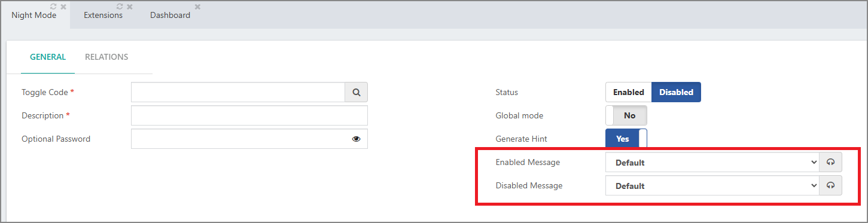Play the Enabled Message audio preview
The image size is (868, 223).
[830, 162]
